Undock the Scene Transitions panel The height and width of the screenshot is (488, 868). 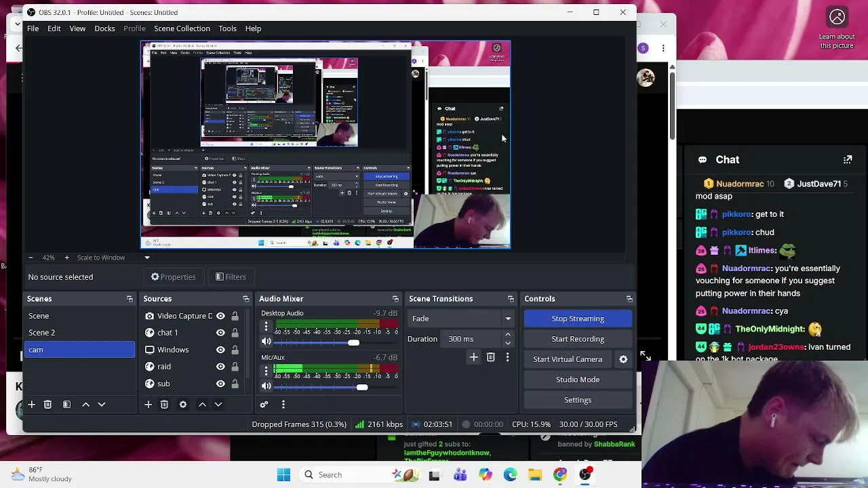point(511,299)
